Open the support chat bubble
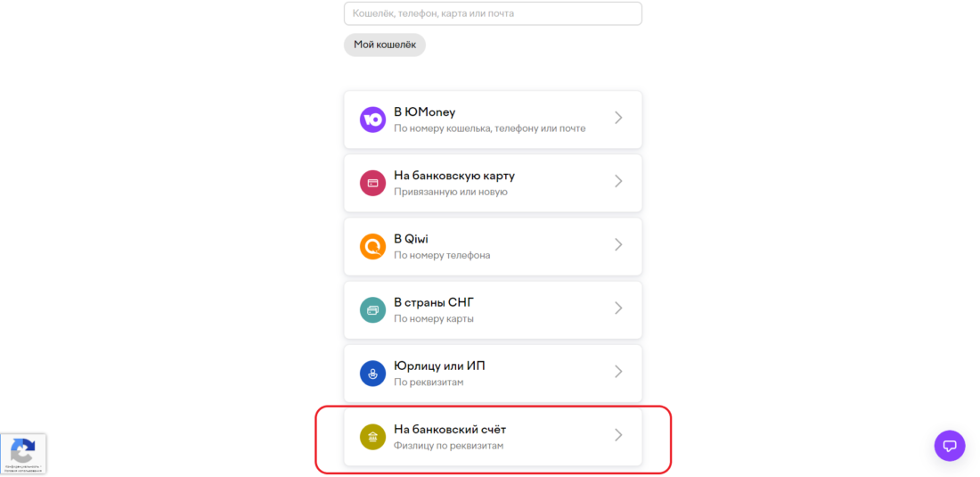 point(949,445)
